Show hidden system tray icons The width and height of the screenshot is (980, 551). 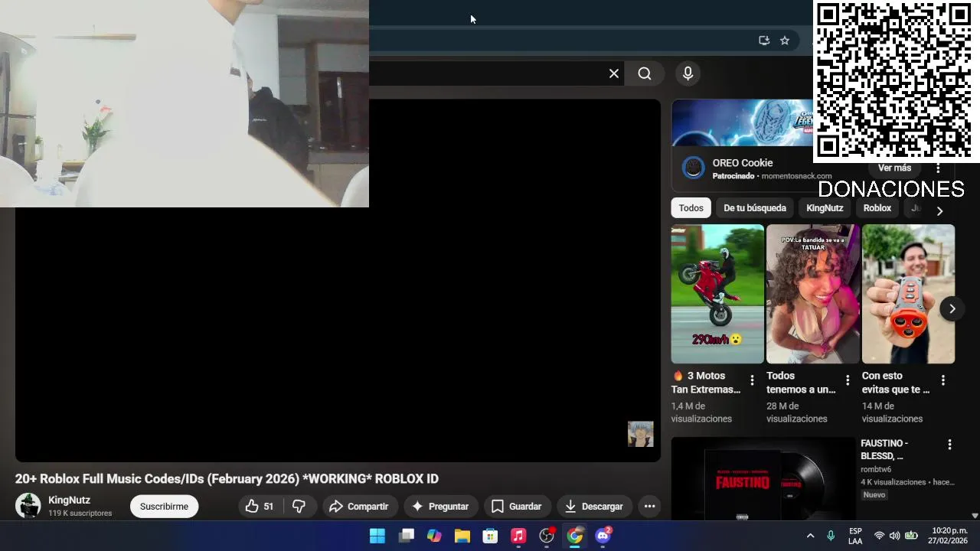click(810, 536)
